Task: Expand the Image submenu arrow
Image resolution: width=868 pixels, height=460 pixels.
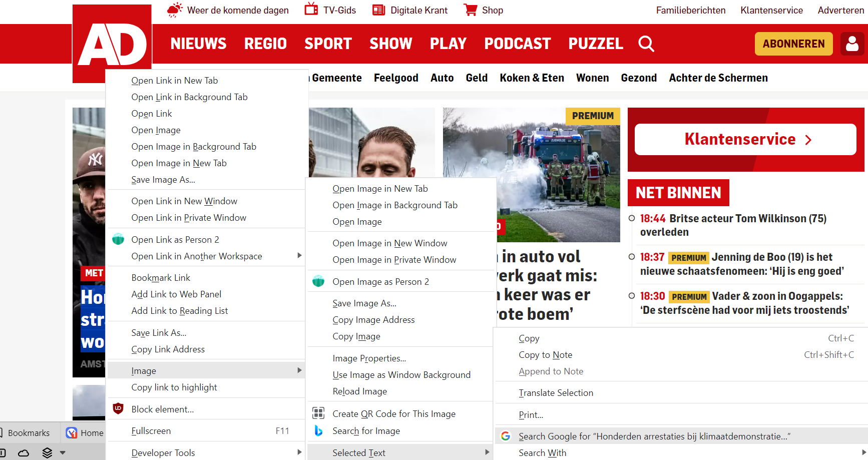Action: coord(299,370)
